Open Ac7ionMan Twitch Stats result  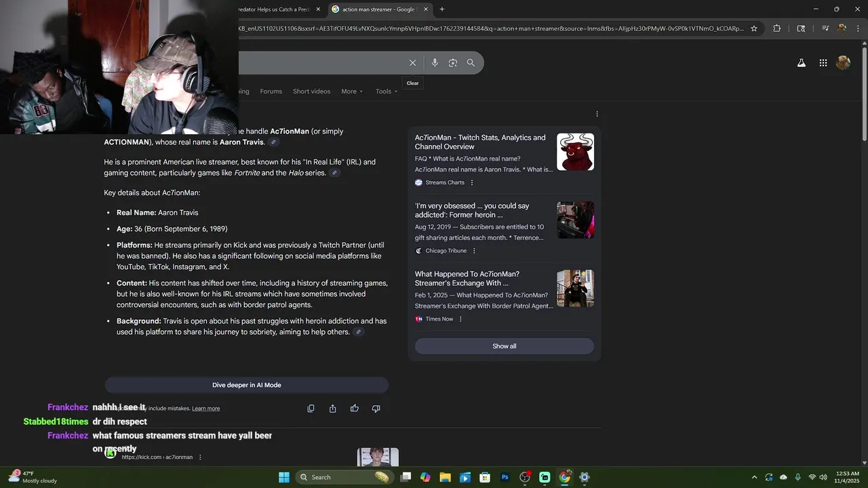(480, 142)
